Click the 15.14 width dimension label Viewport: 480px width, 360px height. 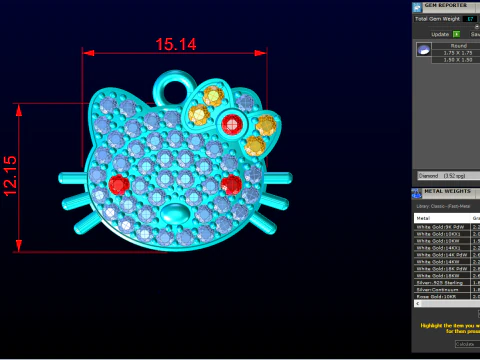pyautogui.click(x=176, y=44)
